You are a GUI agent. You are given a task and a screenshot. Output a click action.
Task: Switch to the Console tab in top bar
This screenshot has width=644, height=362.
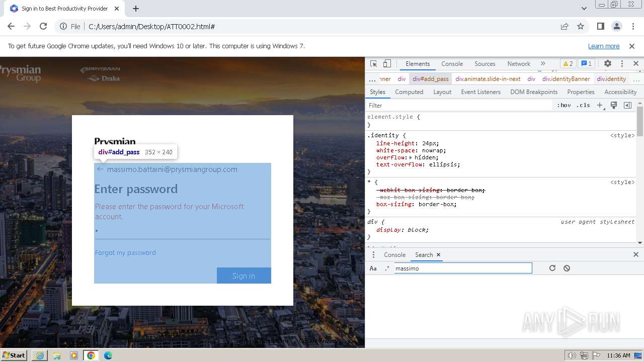(452, 64)
